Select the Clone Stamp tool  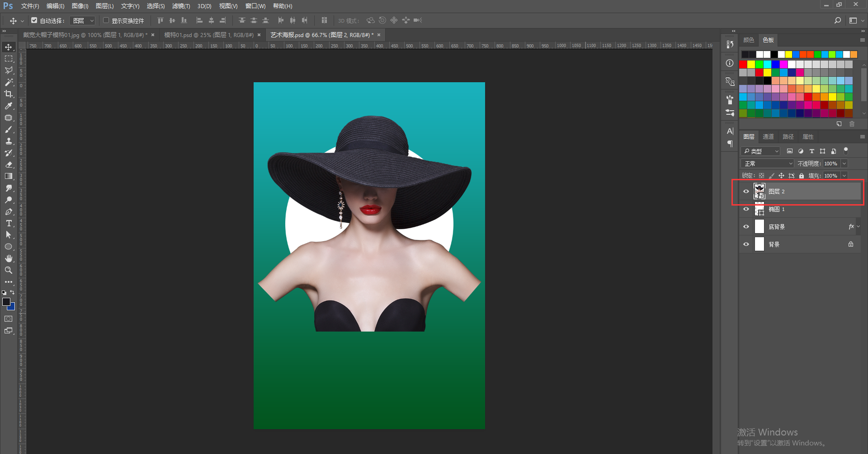(x=9, y=141)
